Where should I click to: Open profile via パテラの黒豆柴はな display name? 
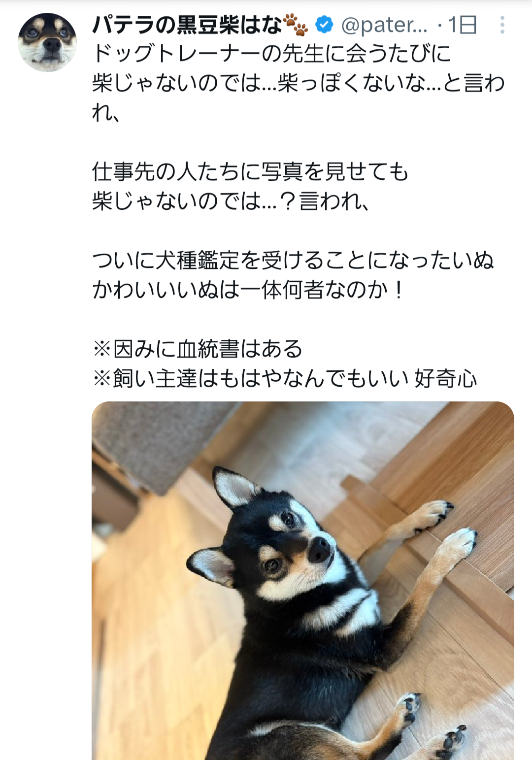click(187, 25)
